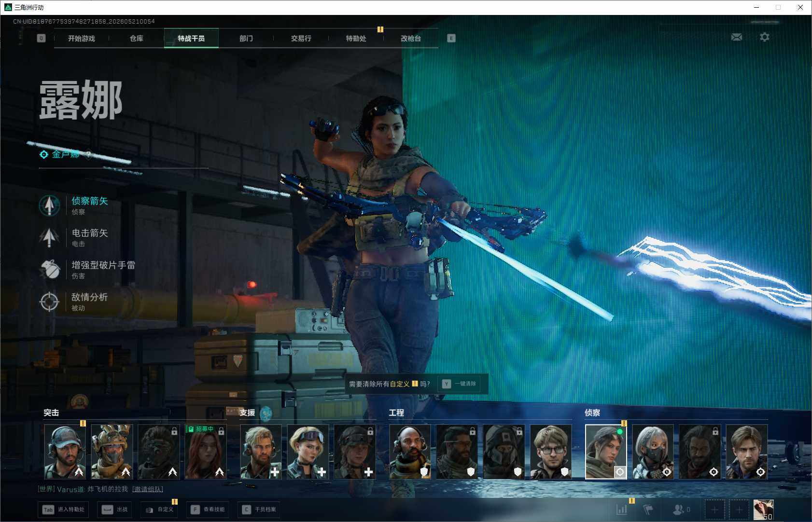812x522 pixels.
Task: Select the 侦察箭矢 skill icon
Action: click(x=49, y=206)
